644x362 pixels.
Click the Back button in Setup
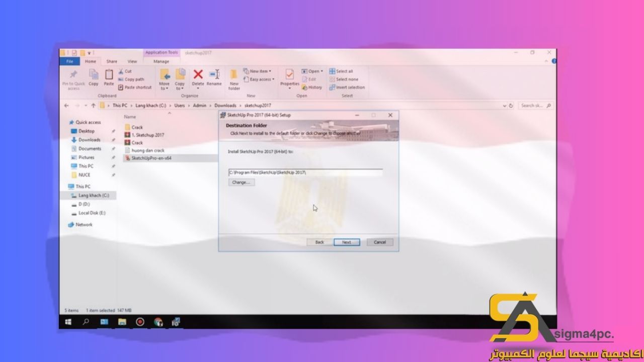[x=319, y=242]
